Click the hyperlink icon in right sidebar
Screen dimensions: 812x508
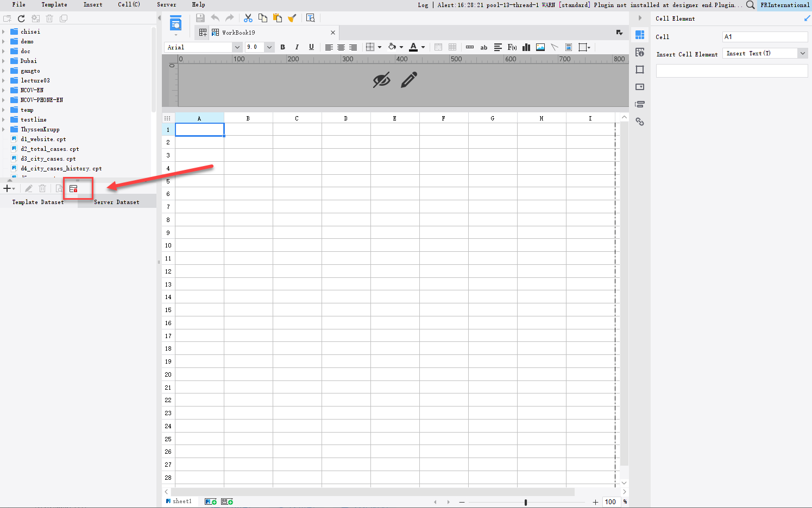tap(640, 122)
